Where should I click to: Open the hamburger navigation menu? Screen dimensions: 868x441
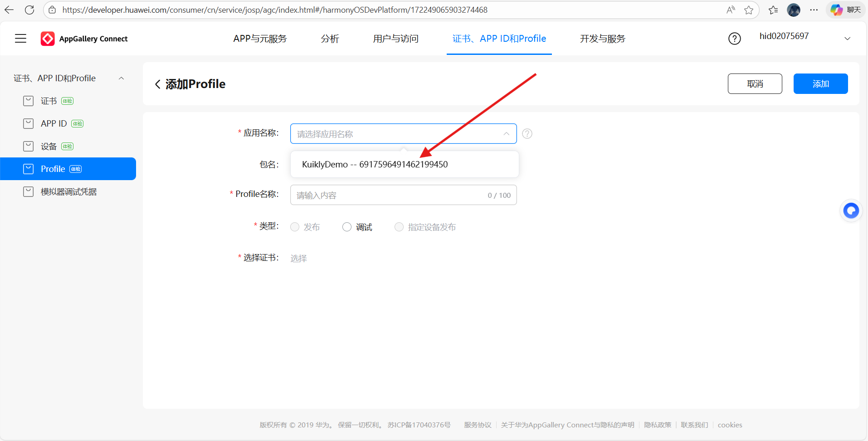20,38
